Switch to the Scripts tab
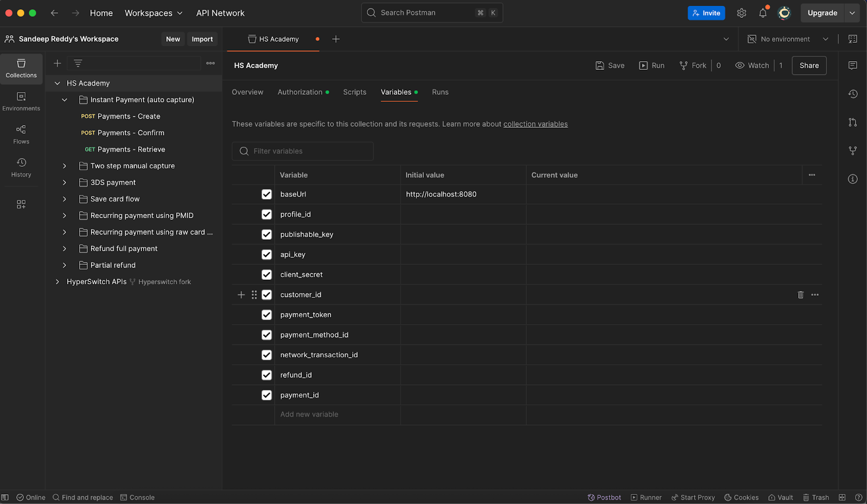 pos(354,92)
